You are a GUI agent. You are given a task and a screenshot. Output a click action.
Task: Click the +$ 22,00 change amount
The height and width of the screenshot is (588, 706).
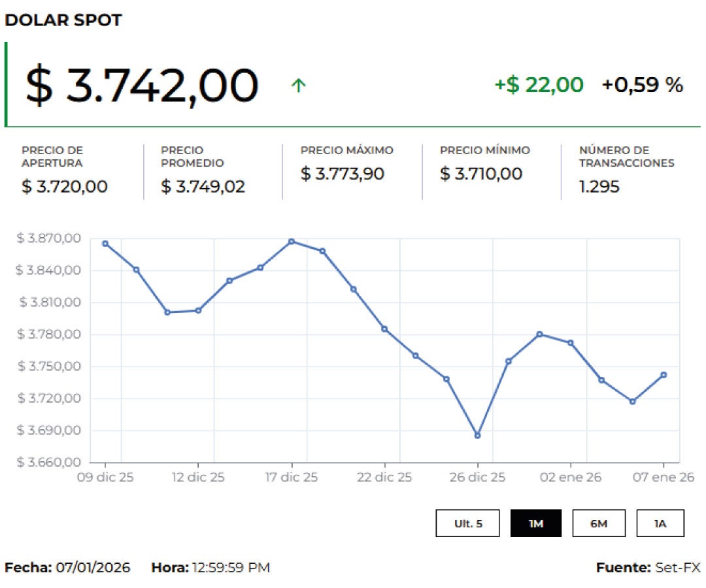(539, 85)
